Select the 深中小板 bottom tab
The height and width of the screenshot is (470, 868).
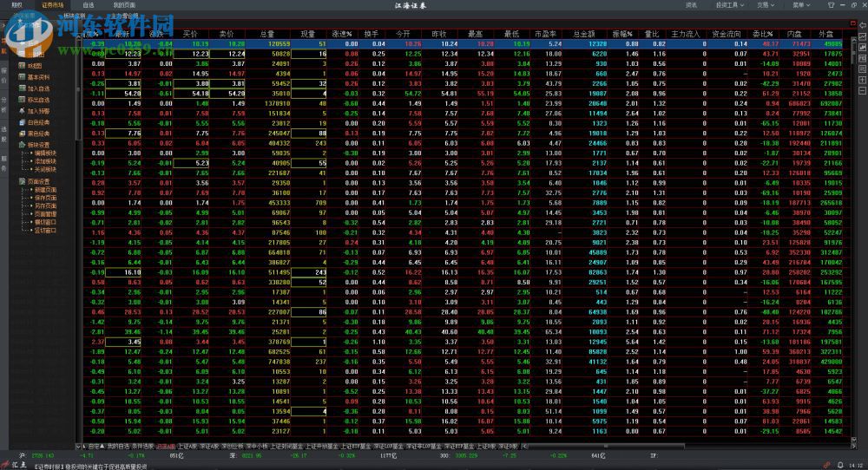coord(257,447)
